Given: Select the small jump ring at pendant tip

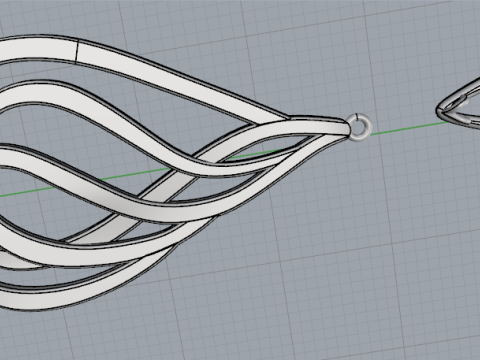Looking at the screenshot, I should (x=360, y=127).
